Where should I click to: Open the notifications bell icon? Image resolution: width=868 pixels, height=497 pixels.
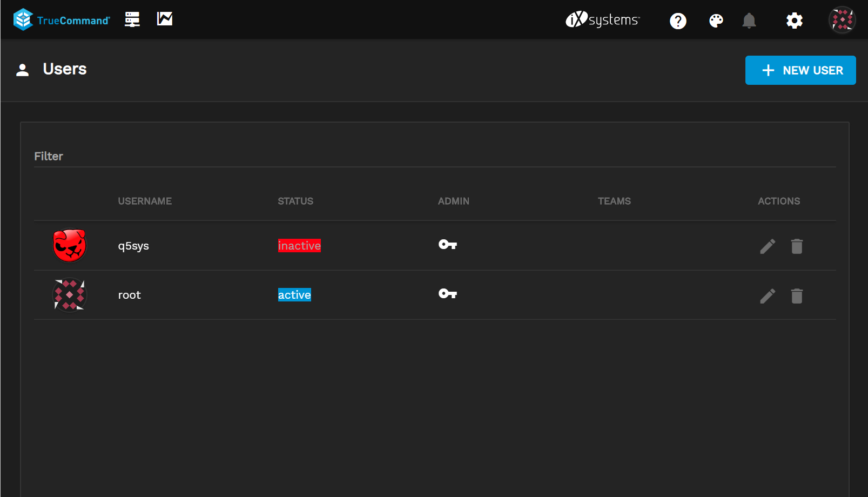750,20
